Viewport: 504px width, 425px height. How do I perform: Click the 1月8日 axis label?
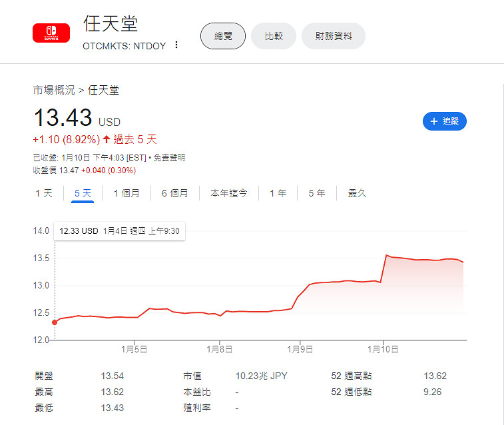click(219, 350)
